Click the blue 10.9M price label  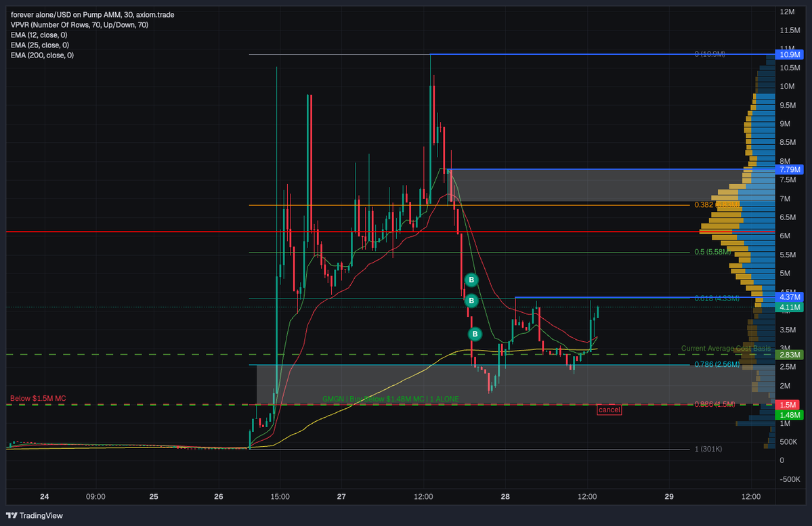pos(789,54)
